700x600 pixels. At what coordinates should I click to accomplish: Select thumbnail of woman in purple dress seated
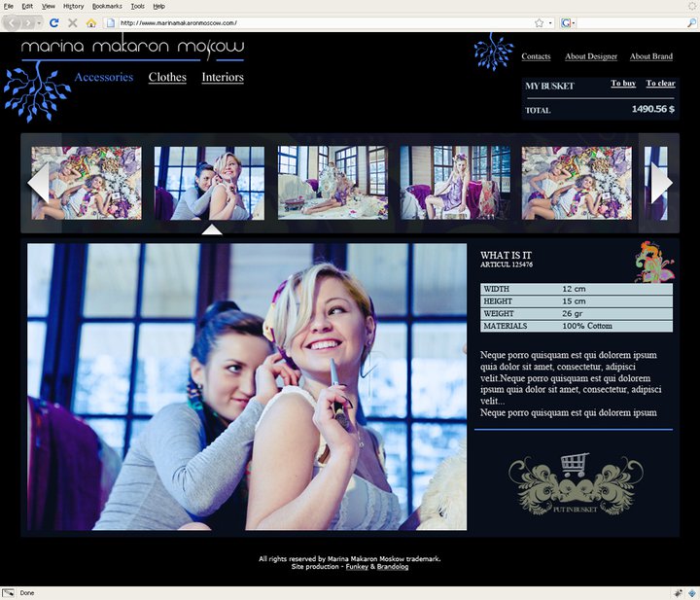(x=455, y=183)
